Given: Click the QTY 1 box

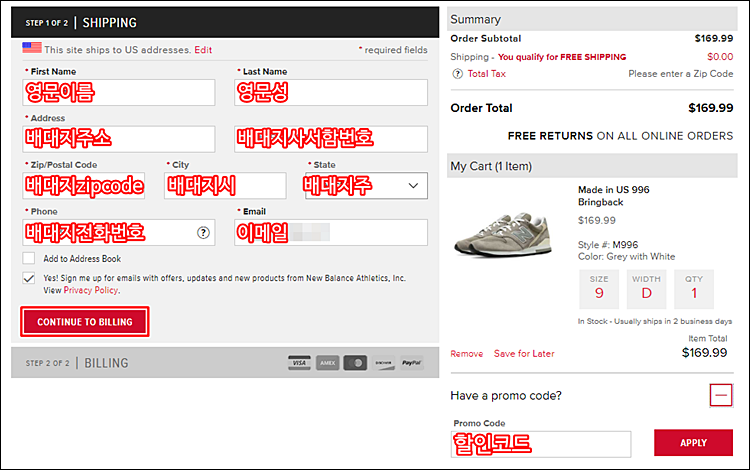Looking at the screenshot, I should coord(694,289).
